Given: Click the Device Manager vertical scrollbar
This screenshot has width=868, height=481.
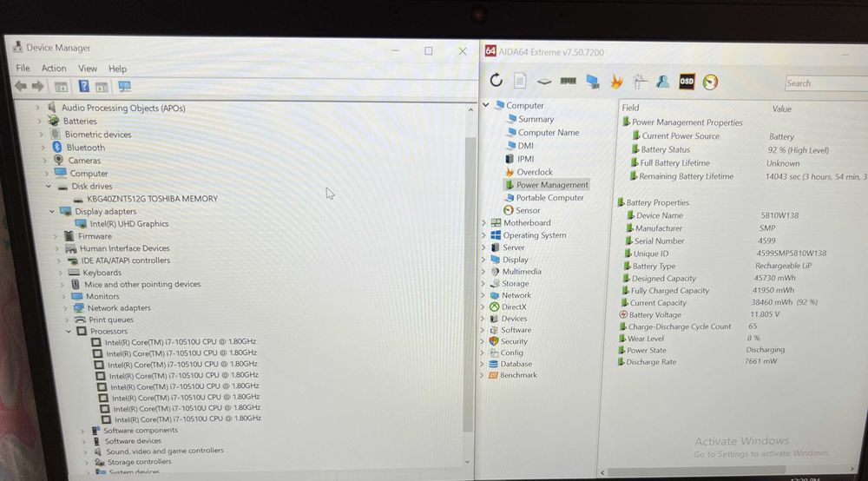Looking at the screenshot, I should (470, 285).
